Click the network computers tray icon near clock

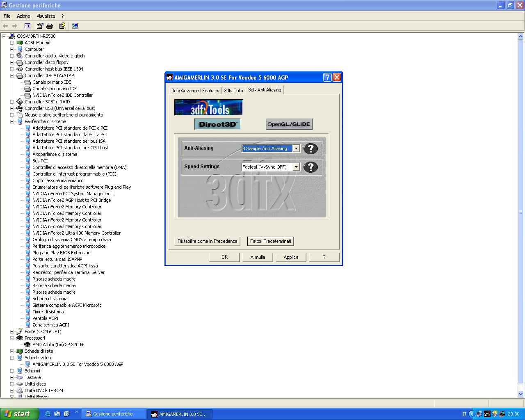coord(502,414)
